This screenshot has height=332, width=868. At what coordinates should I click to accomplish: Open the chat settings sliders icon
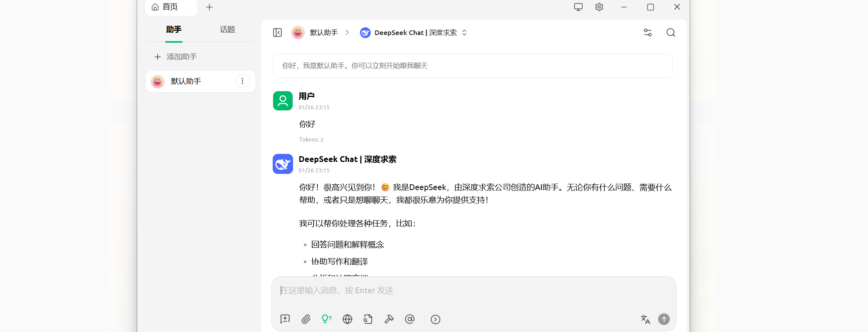click(x=648, y=33)
